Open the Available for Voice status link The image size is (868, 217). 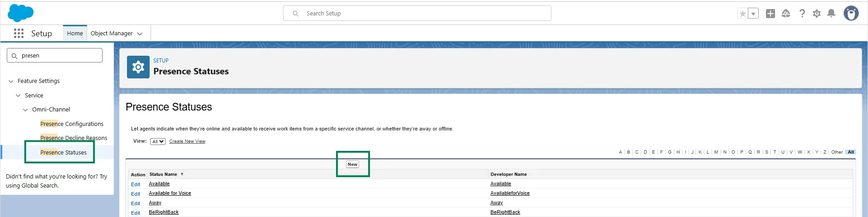coord(170,193)
